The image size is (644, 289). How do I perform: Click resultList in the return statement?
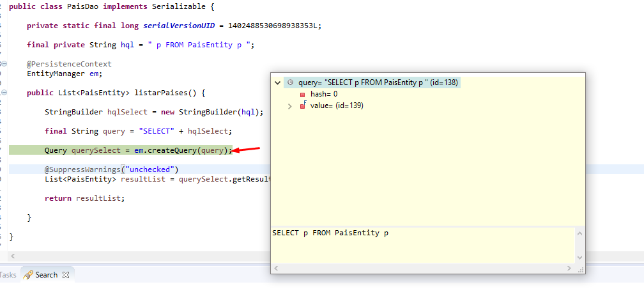pos(98,198)
